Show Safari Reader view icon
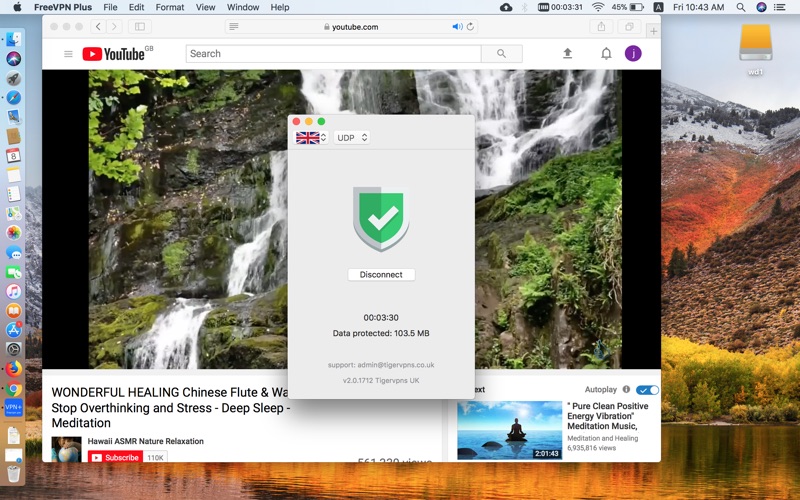The image size is (800, 500). point(234,27)
